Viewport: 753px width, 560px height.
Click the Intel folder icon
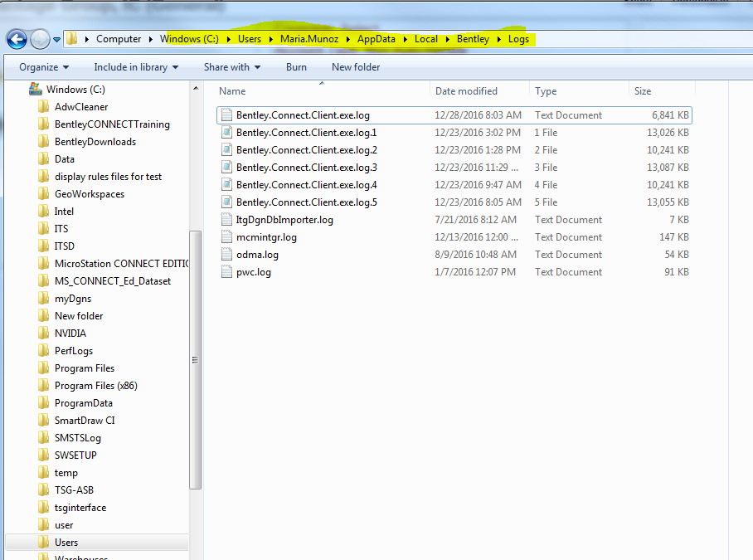click(x=43, y=211)
